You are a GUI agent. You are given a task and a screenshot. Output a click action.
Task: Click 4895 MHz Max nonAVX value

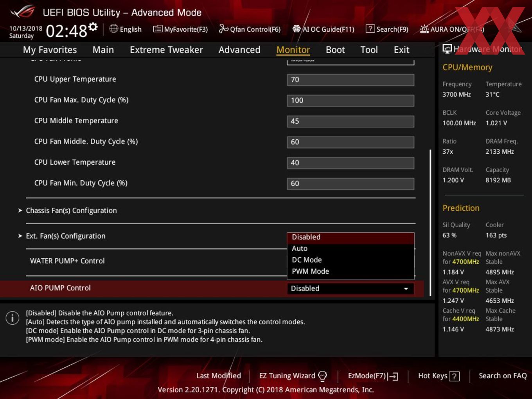pos(500,272)
